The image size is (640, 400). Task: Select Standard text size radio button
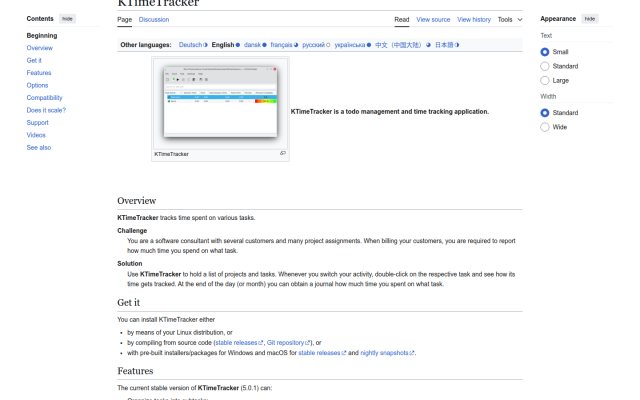(x=544, y=66)
